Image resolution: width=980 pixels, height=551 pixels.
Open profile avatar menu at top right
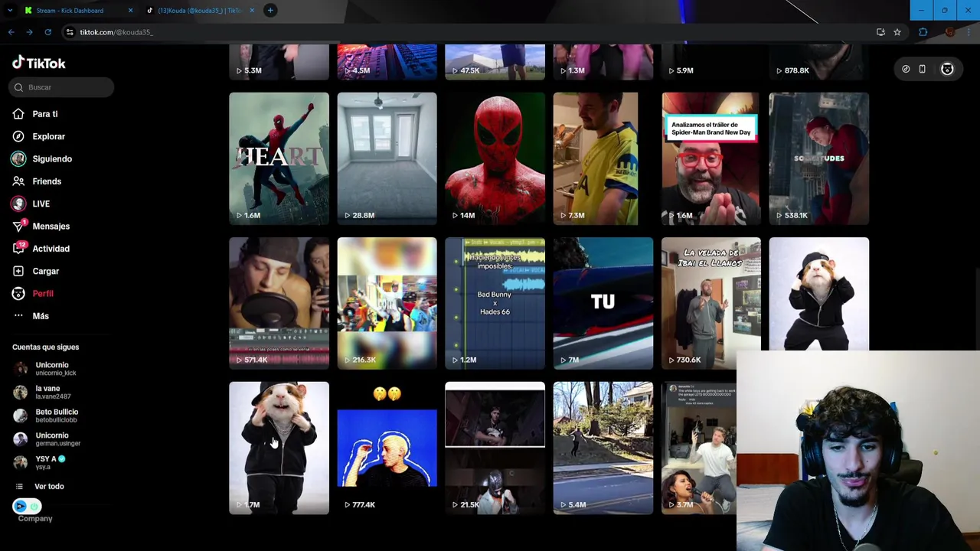coord(947,70)
